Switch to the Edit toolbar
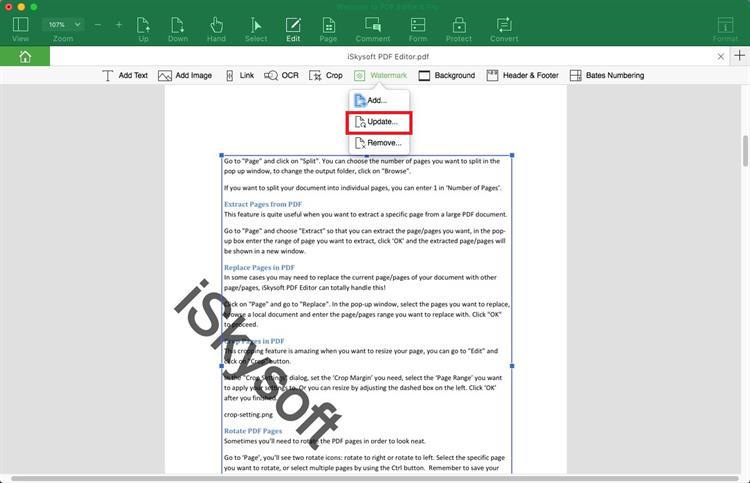The image size is (750, 483). tap(293, 29)
